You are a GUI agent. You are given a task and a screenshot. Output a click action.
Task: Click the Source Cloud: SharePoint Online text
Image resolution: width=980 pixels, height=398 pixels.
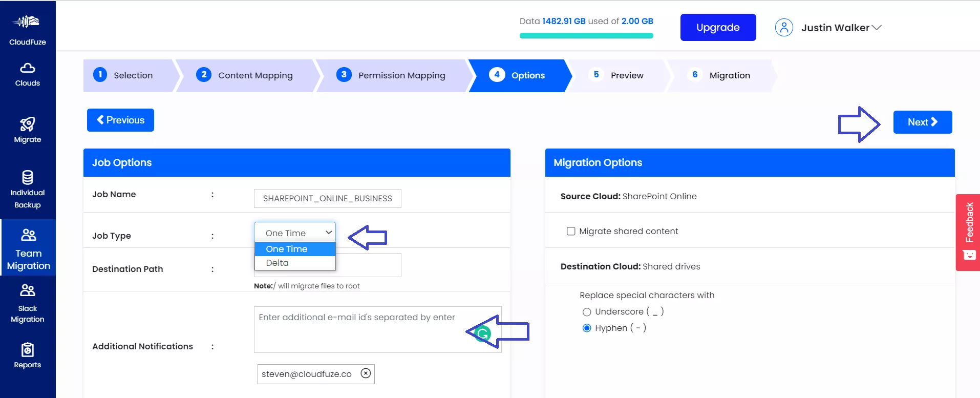tap(628, 196)
